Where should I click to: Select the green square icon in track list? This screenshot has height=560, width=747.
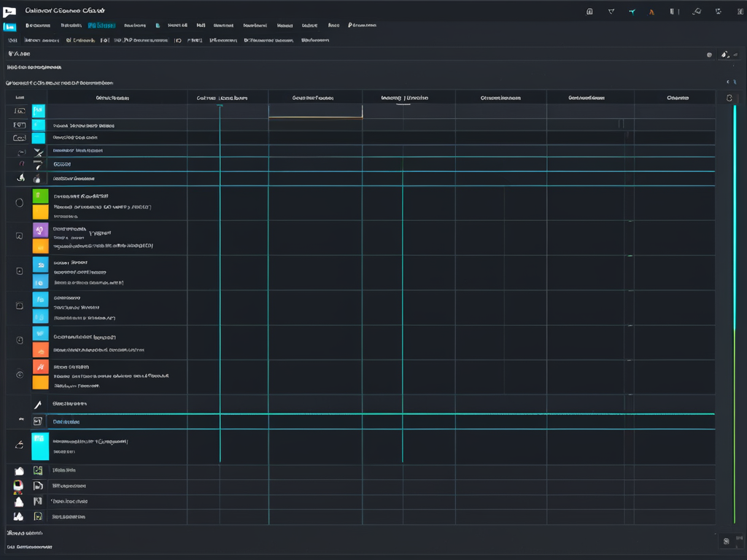(40, 195)
